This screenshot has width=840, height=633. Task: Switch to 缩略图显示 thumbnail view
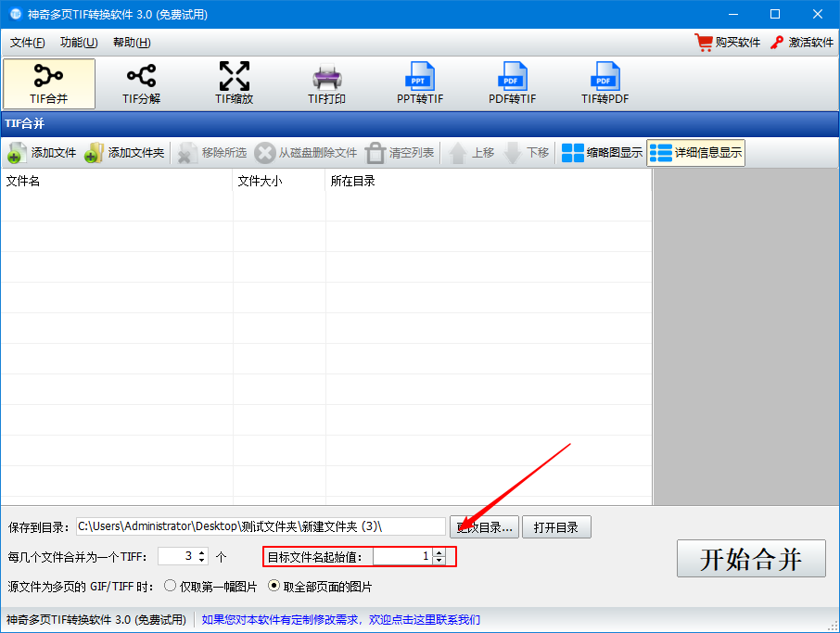(602, 153)
